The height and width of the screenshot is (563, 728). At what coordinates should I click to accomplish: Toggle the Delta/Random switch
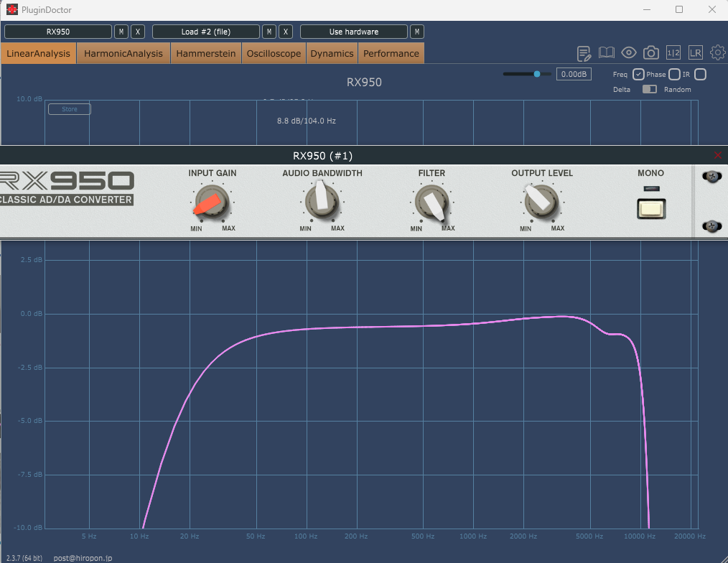click(x=649, y=89)
